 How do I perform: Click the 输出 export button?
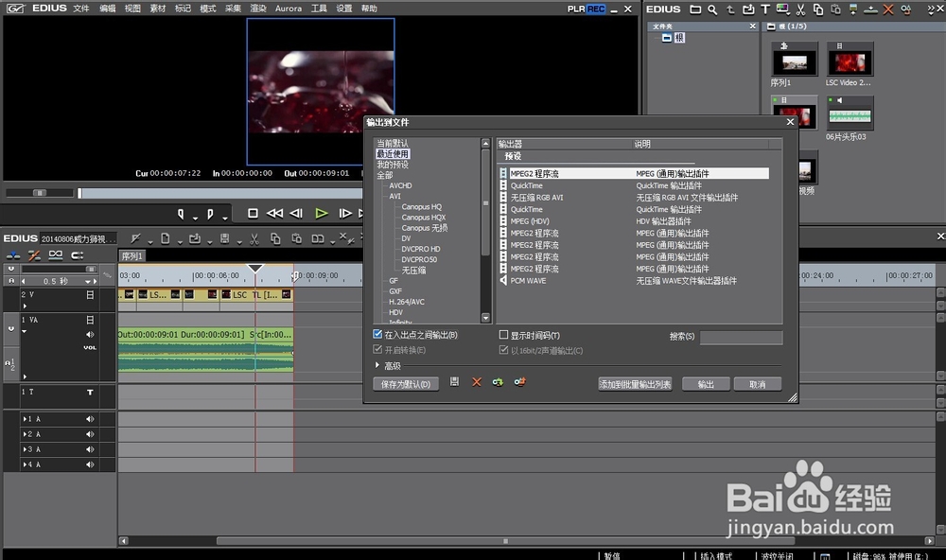[706, 384]
